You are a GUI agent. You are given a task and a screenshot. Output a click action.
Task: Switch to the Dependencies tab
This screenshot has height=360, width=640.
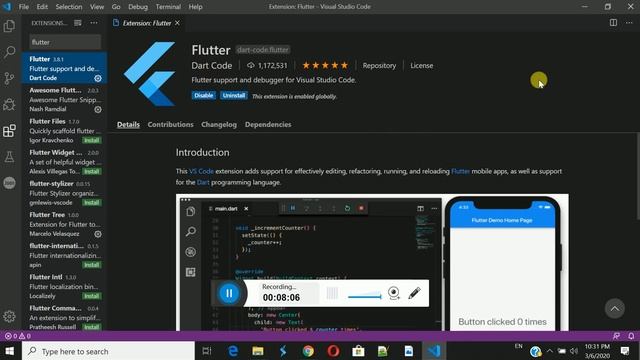click(268, 124)
